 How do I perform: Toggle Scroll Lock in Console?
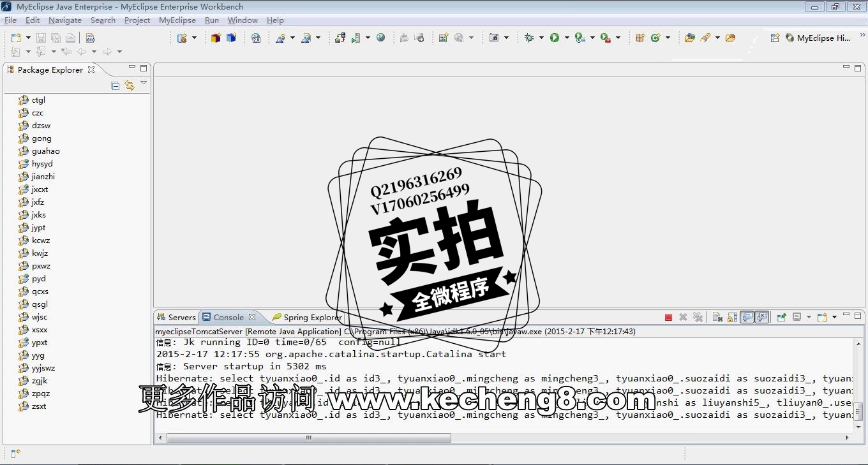click(x=731, y=317)
